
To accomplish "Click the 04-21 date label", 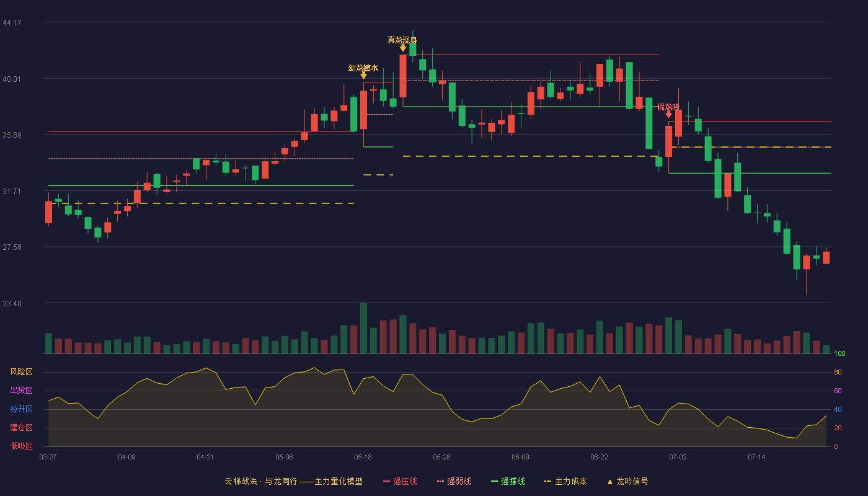I will (x=205, y=457).
